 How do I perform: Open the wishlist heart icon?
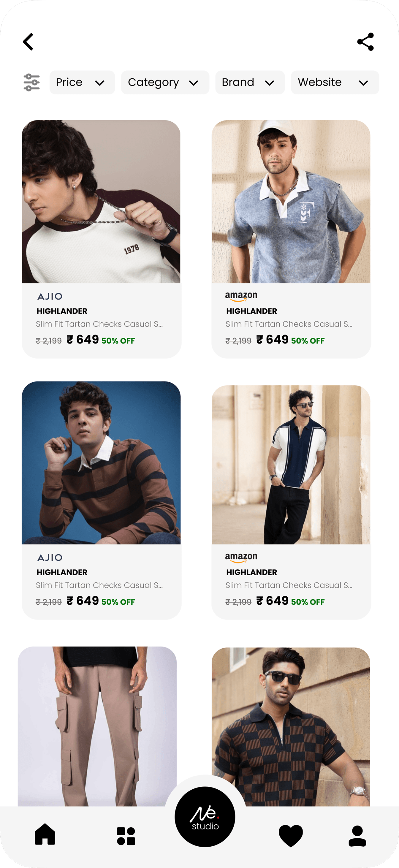click(x=291, y=836)
